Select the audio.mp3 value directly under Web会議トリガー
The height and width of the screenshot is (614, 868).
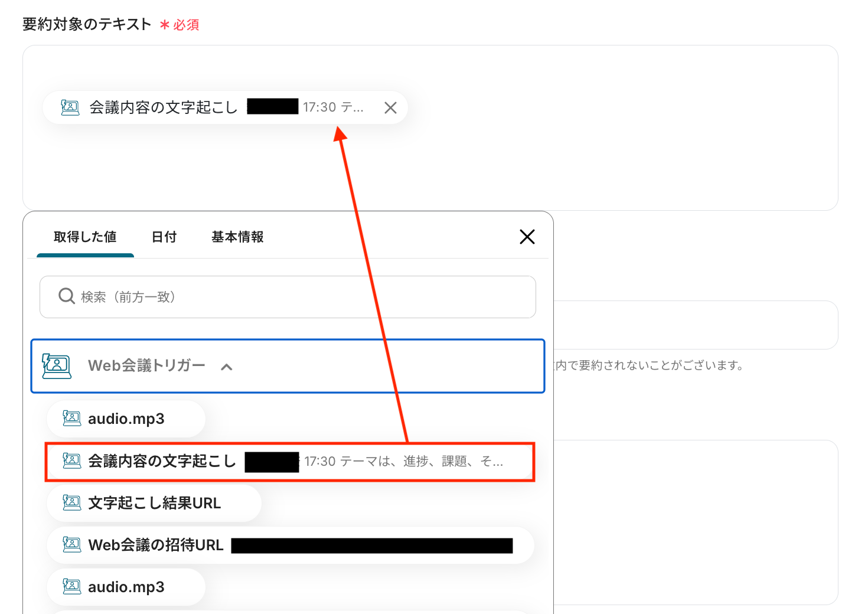tap(126, 419)
